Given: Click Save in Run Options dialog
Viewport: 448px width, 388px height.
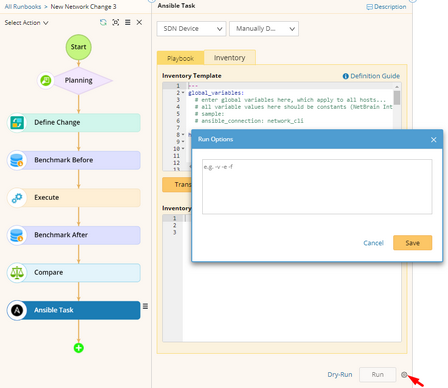Looking at the screenshot, I should coord(413,243).
